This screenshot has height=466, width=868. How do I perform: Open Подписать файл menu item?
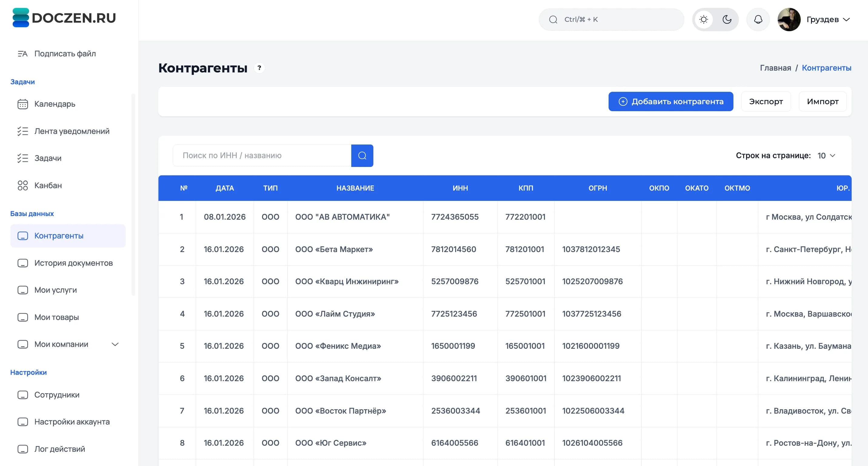point(68,54)
